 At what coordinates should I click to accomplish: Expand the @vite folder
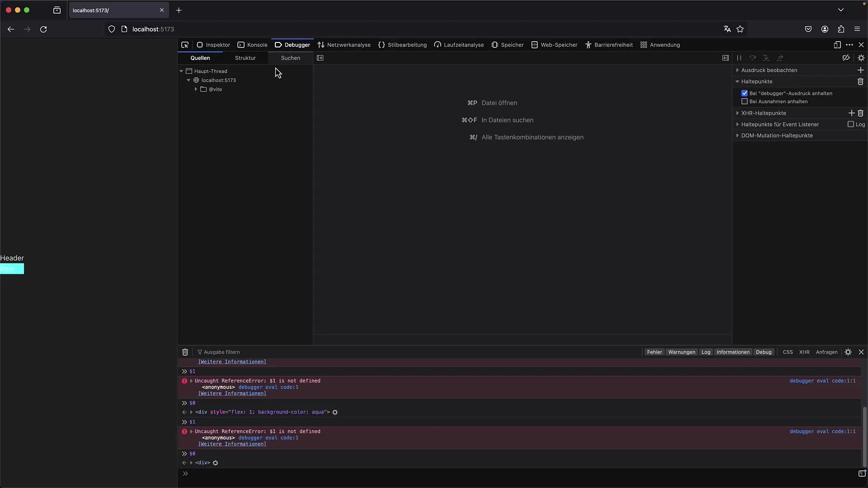(196, 89)
